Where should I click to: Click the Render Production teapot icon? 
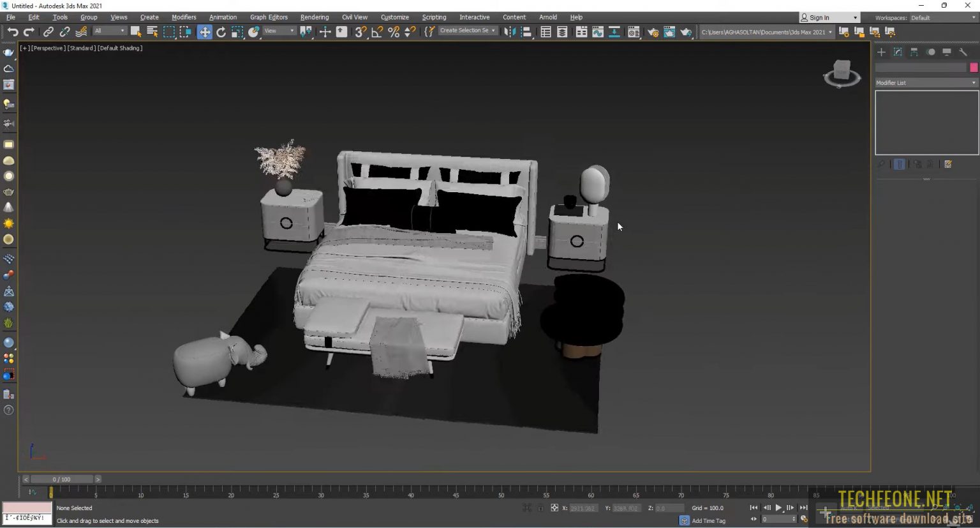click(x=686, y=32)
